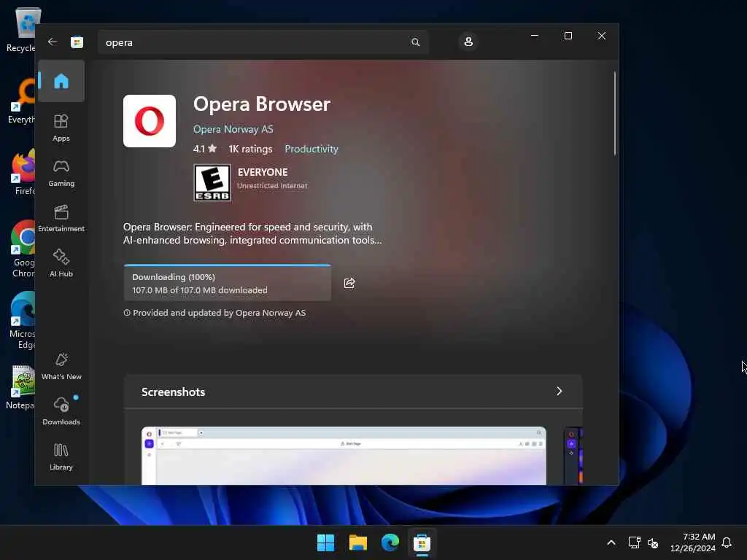The image size is (747, 560).
Task: Maximize the Microsoft Store window
Action: pos(568,36)
